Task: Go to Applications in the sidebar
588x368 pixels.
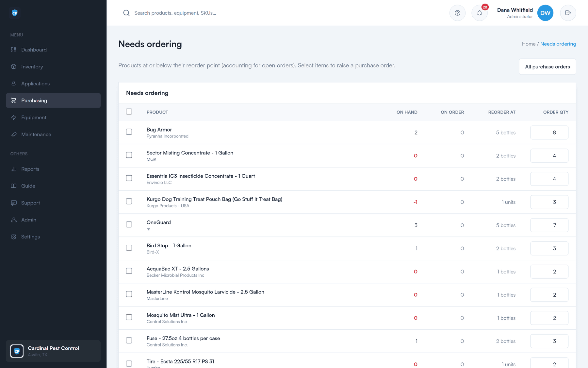Action: tap(53, 83)
